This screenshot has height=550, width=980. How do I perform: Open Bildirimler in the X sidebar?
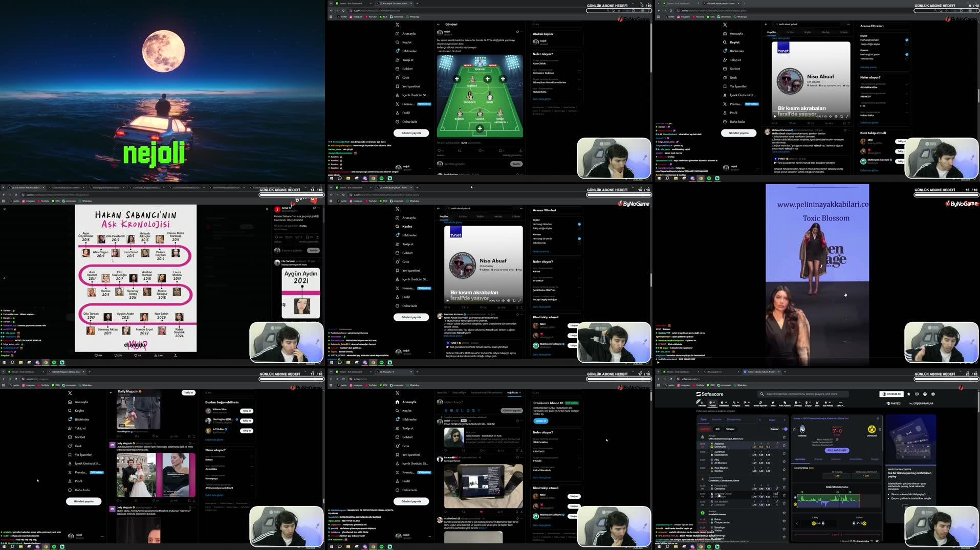pyautogui.click(x=410, y=419)
